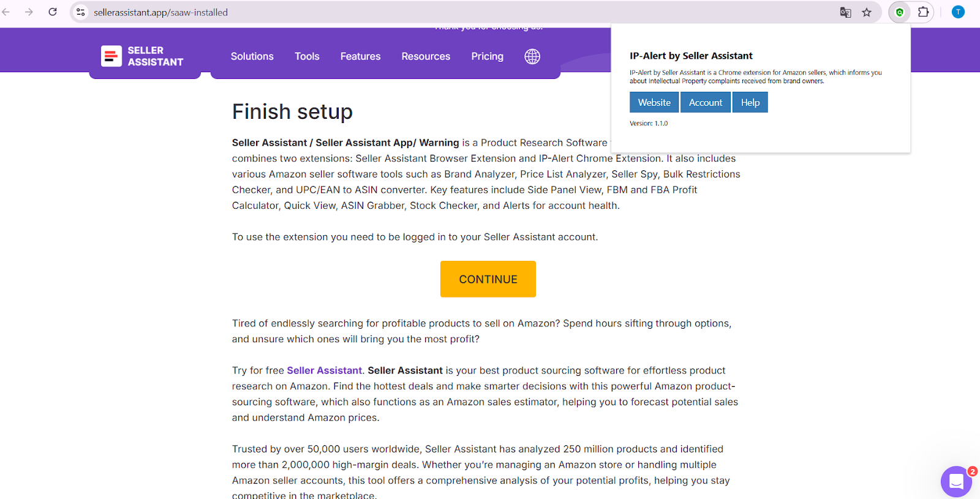
Task: Expand the Resources dropdown
Action: click(x=425, y=56)
